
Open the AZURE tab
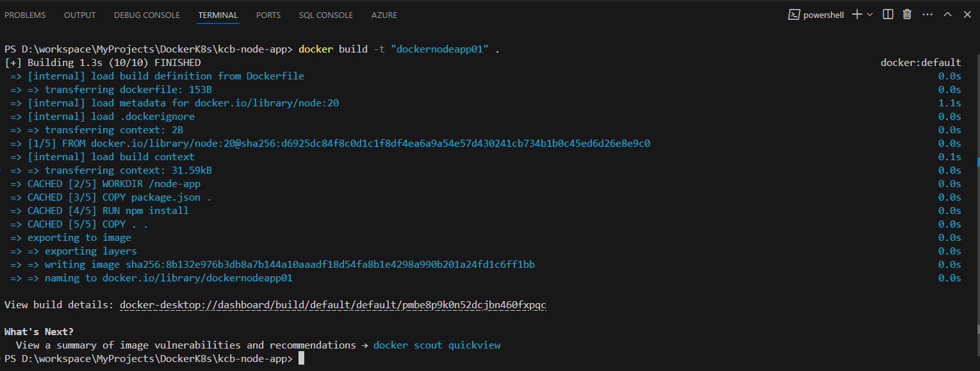pos(384,15)
